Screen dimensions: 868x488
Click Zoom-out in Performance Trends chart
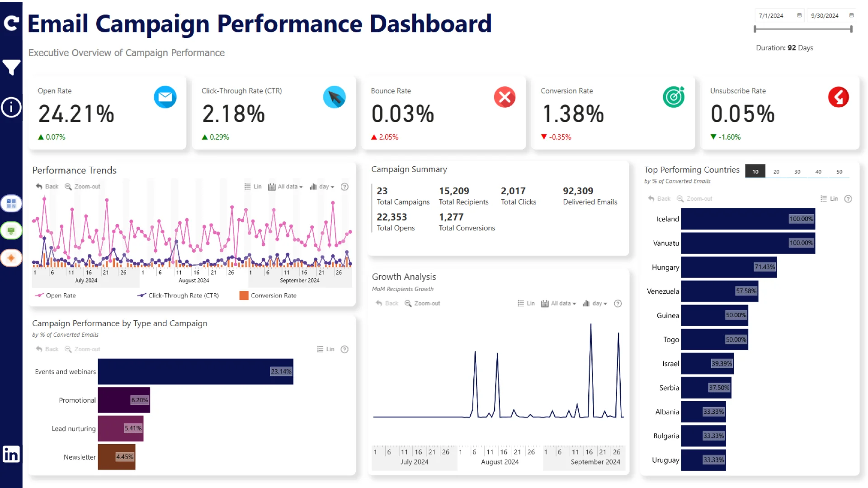82,187
